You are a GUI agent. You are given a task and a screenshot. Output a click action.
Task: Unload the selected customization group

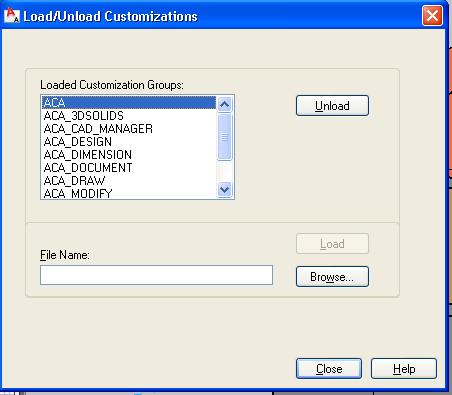coord(332,106)
